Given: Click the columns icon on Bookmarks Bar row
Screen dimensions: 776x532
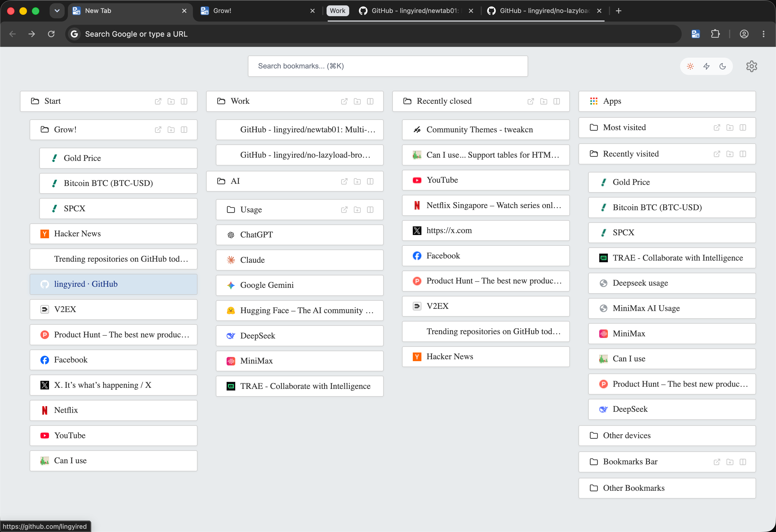Looking at the screenshot, I should pos(743,462).
